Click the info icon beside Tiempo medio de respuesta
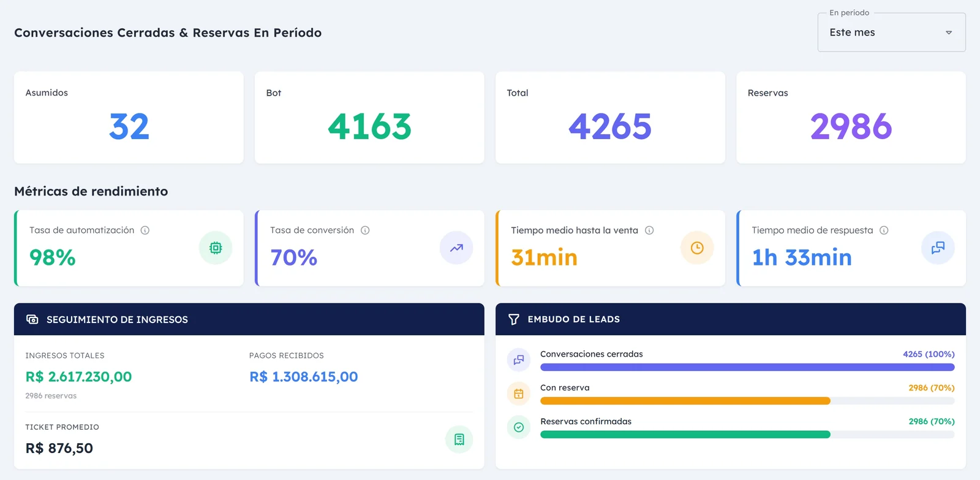Viewport: 980px width, 480px height. [x=884, y=230]
